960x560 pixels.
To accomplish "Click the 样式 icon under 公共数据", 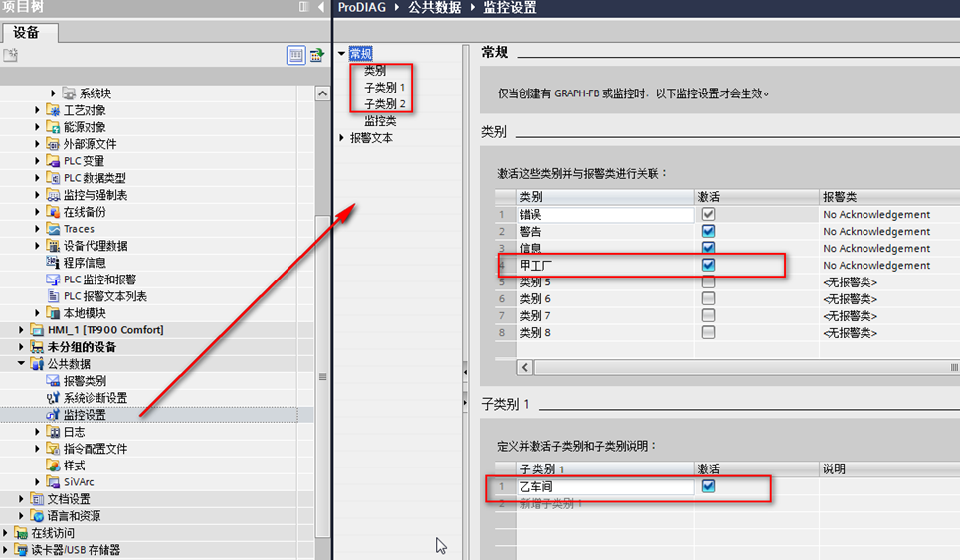I will pyautogui.click(x=54, y=466).
